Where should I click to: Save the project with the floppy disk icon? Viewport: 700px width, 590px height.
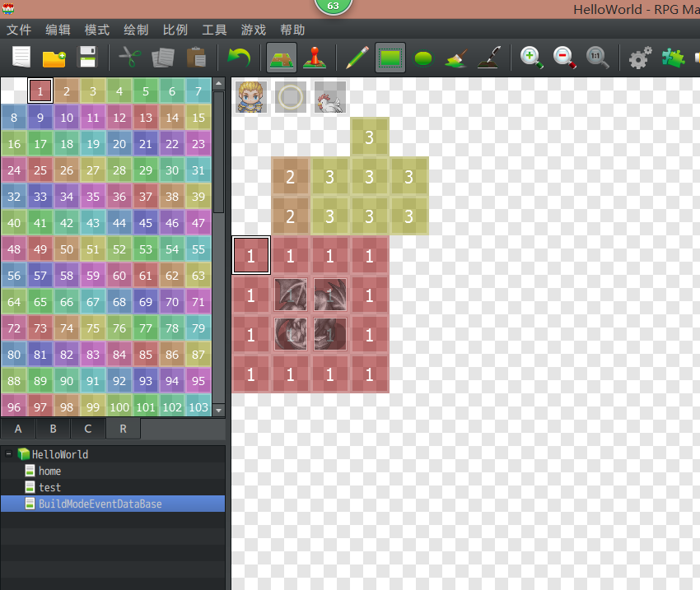tap(87, 57)
